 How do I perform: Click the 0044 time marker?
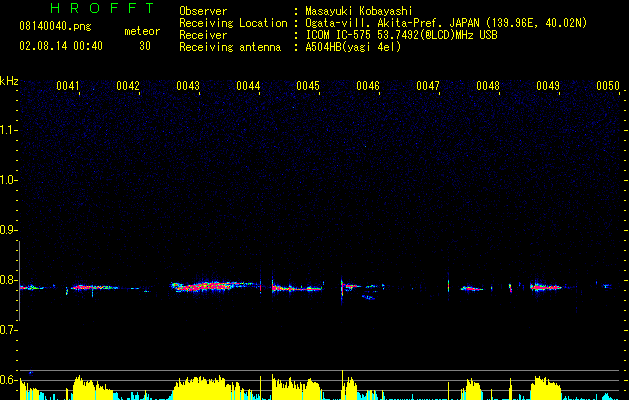click(248, 86)
